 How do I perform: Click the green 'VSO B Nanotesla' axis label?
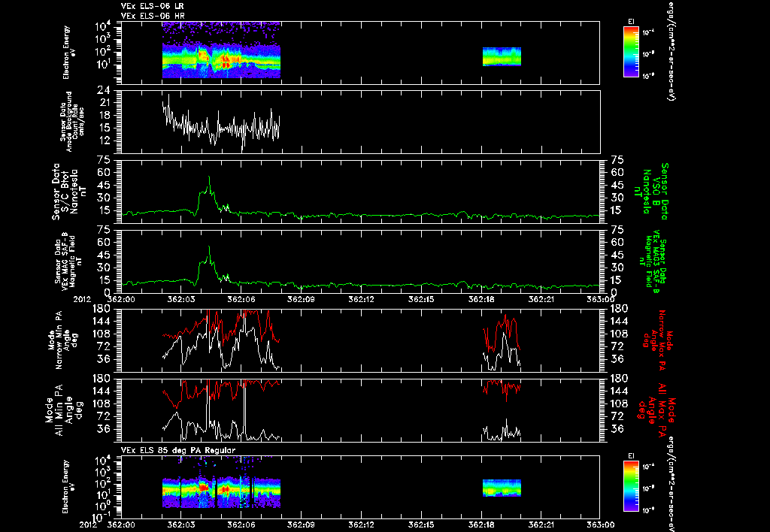pyautogui.click(x=650, y=192)
